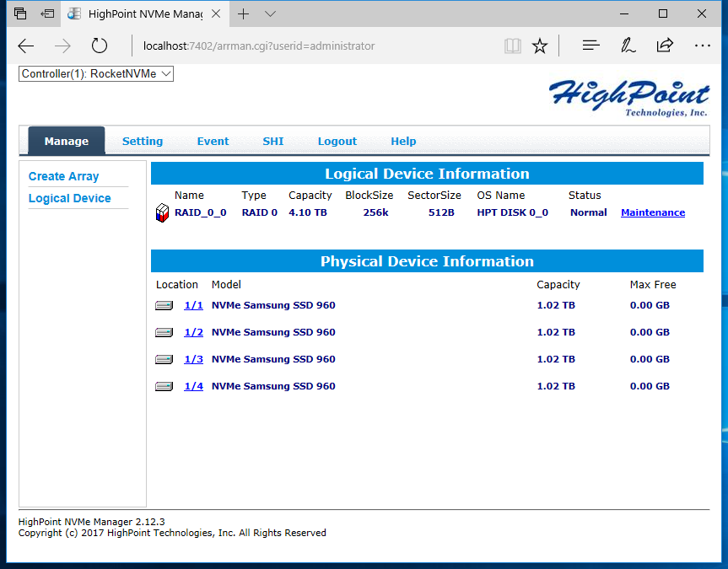728x569 pixels.
Task: Open the browser More menu
Action: (x=703, y=46)
